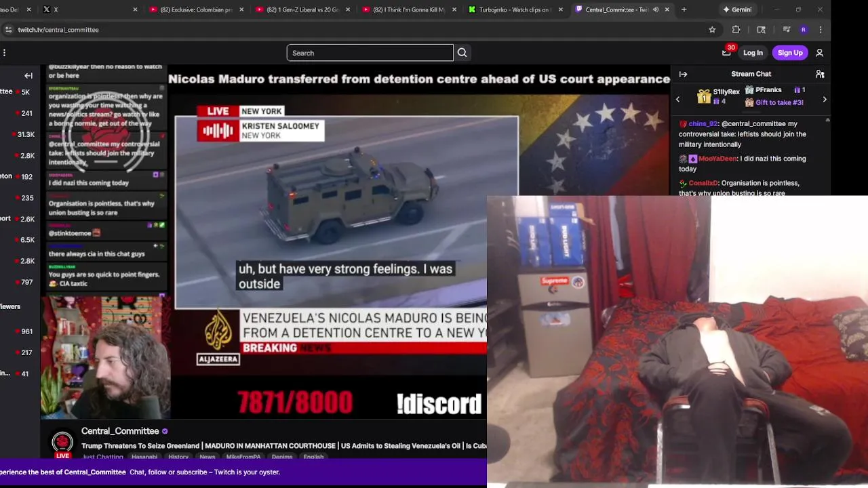868x488 pixels.
Task: Click the MikeFromPA tag
Action: [243, 457]
